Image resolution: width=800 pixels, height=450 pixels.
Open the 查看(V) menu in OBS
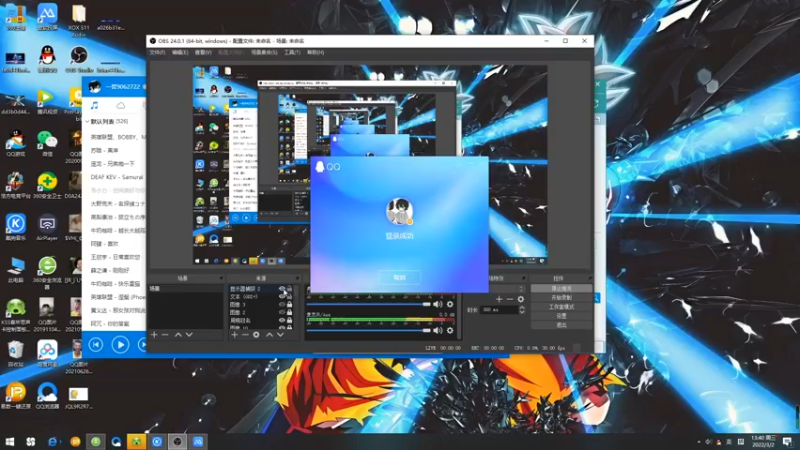click(x=203, y=53)
